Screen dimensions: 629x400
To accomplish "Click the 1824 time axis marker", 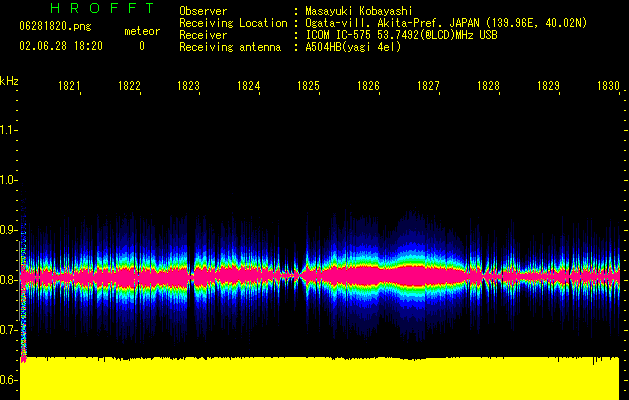I will pos(248,86).
